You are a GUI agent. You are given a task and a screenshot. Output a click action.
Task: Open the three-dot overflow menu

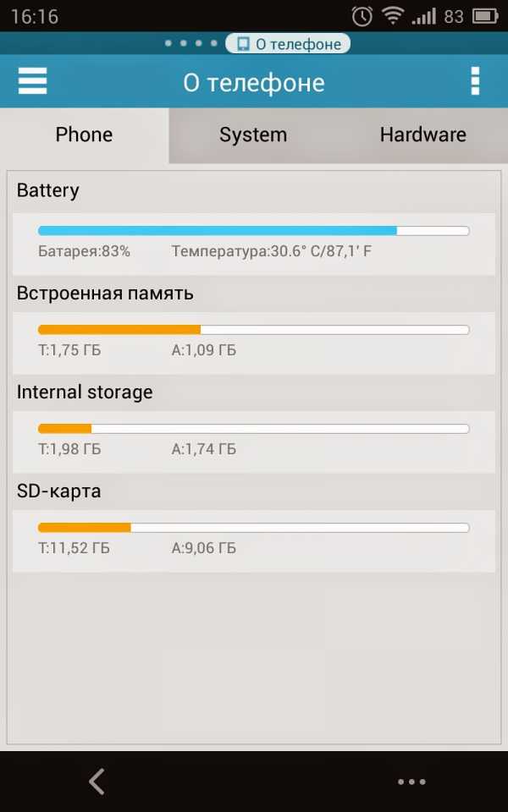(x=475, y=81)
